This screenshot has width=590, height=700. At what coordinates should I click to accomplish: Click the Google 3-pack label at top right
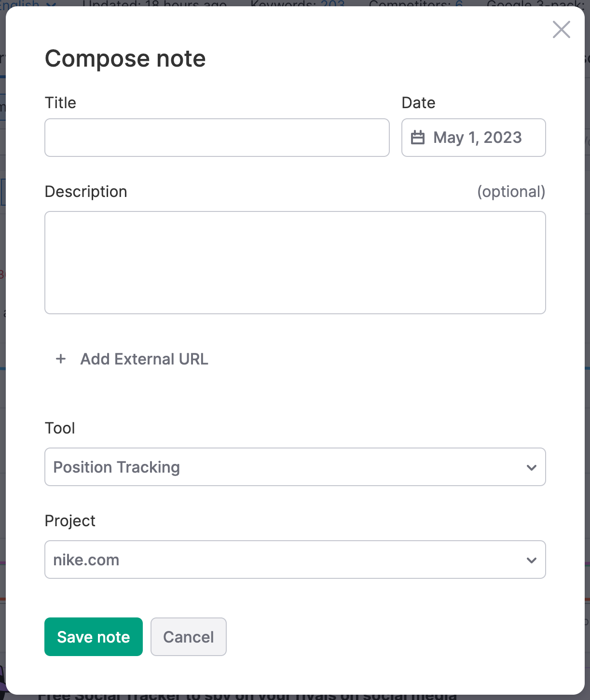click(x=535, y=4)
